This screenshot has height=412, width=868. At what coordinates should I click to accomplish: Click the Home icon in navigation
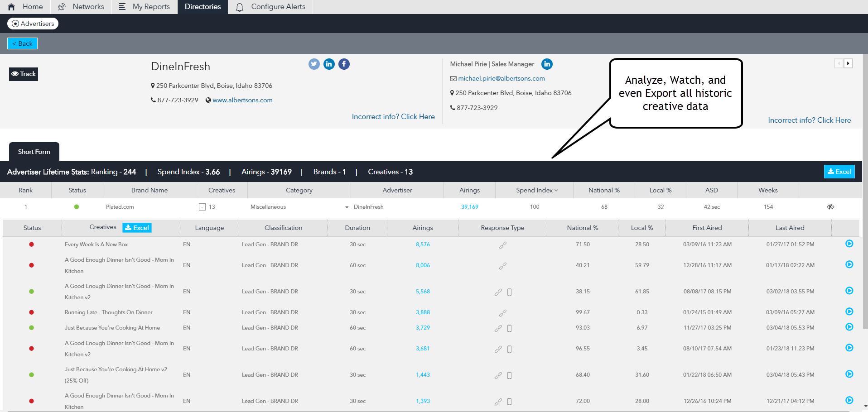(x=12, y=7)
